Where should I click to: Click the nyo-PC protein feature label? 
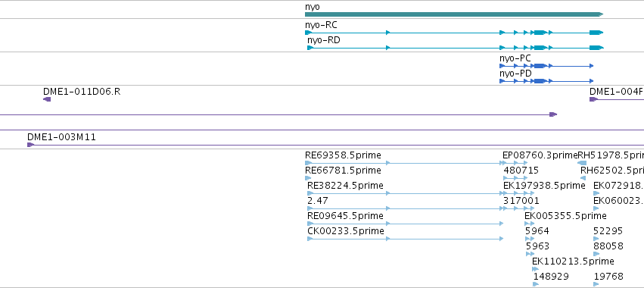coord(515,58)
